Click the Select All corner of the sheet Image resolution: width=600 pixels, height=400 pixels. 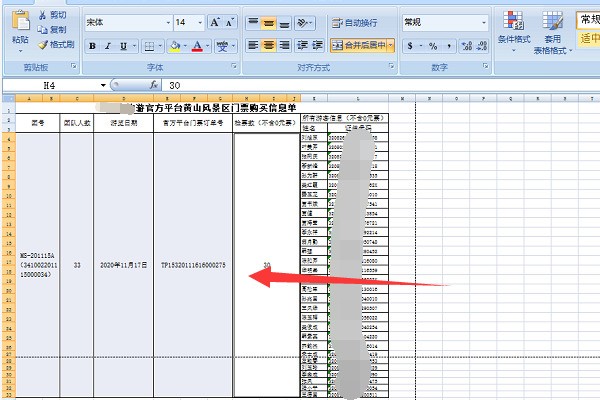9,98
